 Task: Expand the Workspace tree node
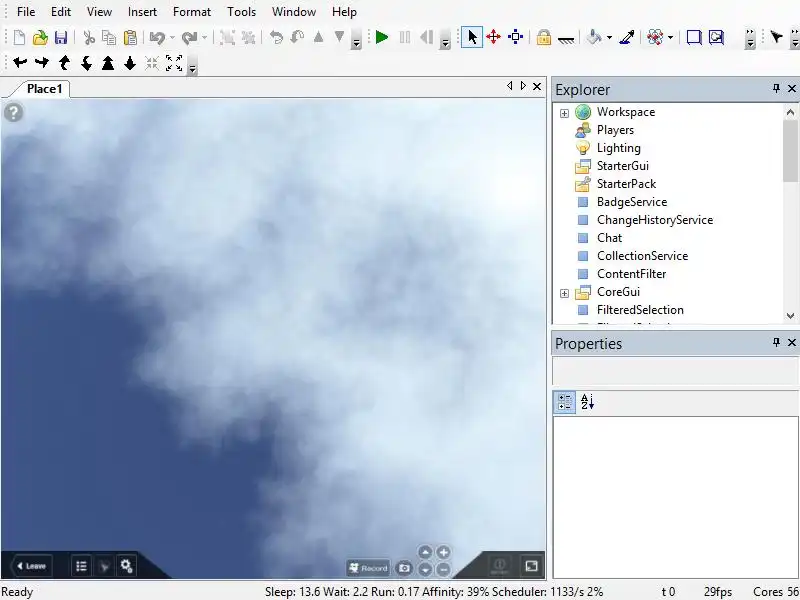click(x=564, y=113)
